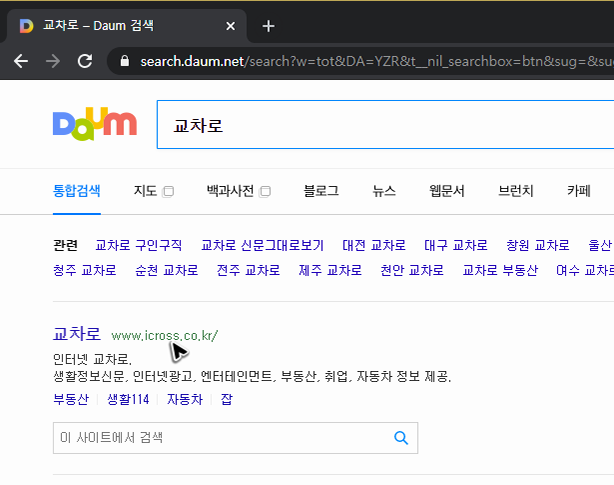The height and width of the screenshot is (485, 614).
Task: Click related search 천안 교차로
Action: pyautogui.click(x=412, y=270)
